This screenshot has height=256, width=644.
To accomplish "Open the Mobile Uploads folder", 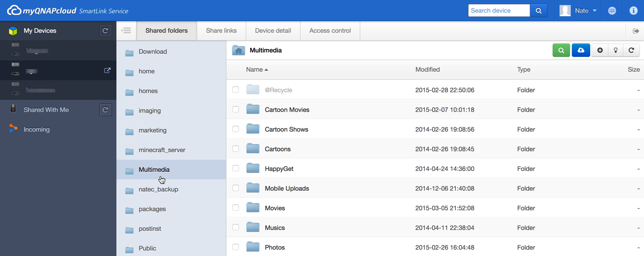I will [286, 188].
